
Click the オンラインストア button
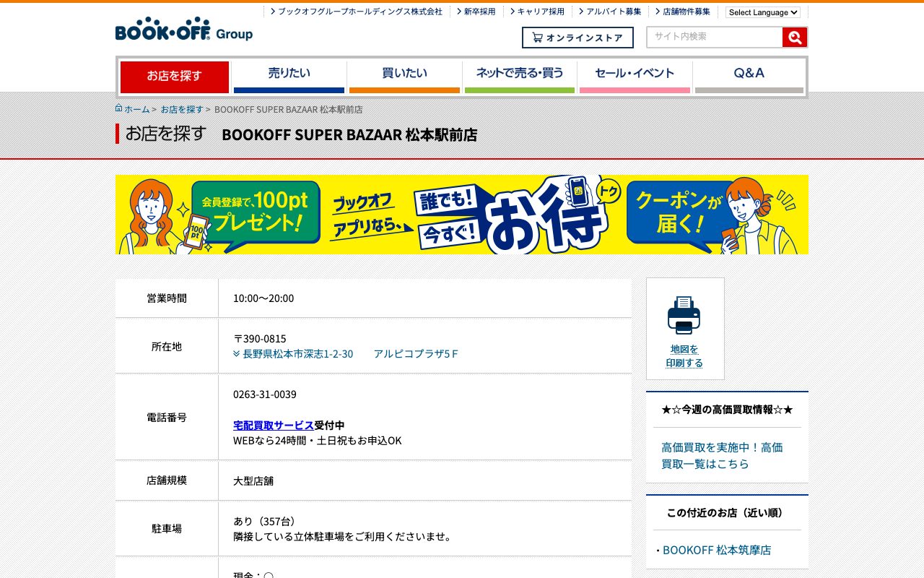coord(577,38)
